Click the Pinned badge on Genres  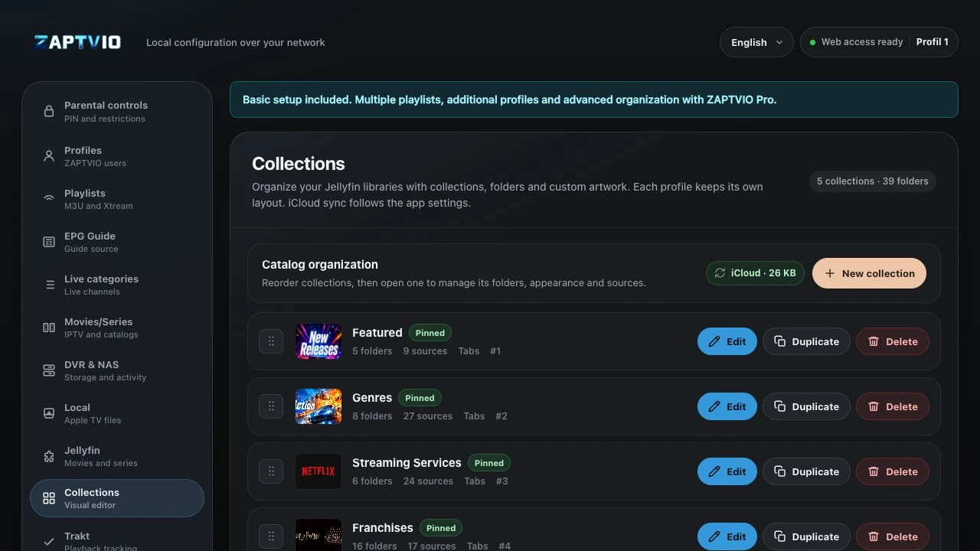pos(420,398)
